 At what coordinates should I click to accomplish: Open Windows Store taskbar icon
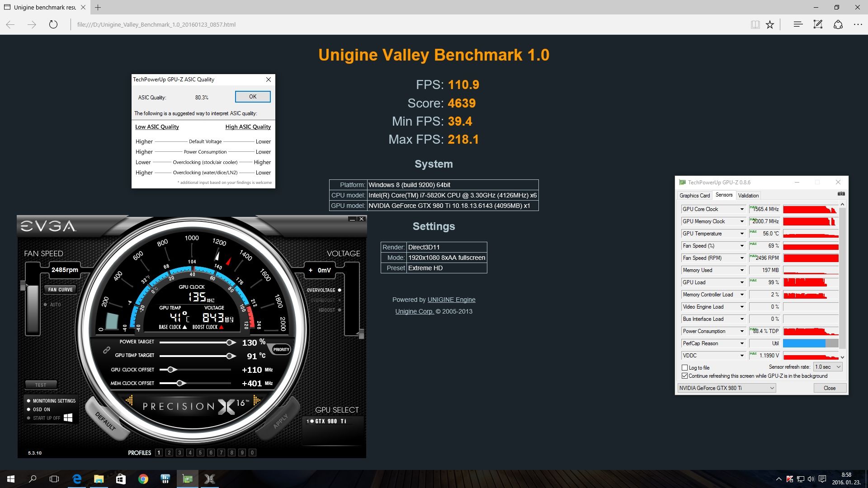click(121, 479)
